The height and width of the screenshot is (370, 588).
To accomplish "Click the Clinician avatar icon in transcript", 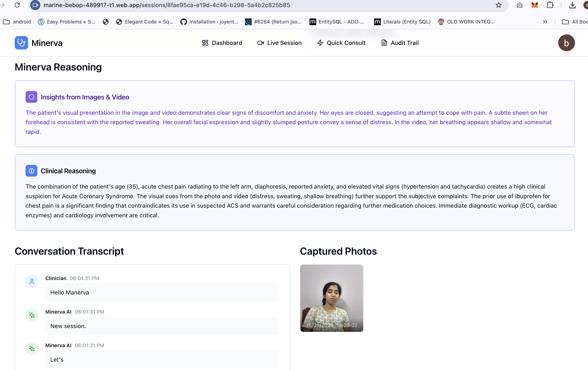I will (x=32, y=282).
